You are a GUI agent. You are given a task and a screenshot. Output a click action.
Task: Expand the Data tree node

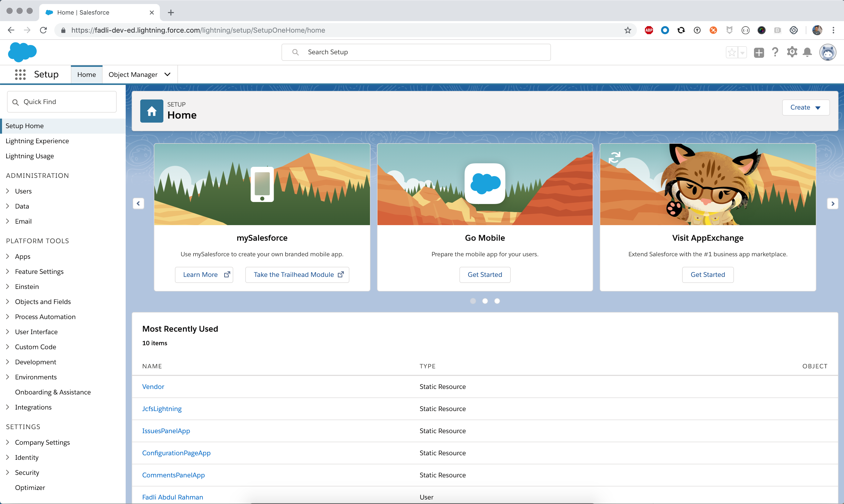[x=8, y=206]
